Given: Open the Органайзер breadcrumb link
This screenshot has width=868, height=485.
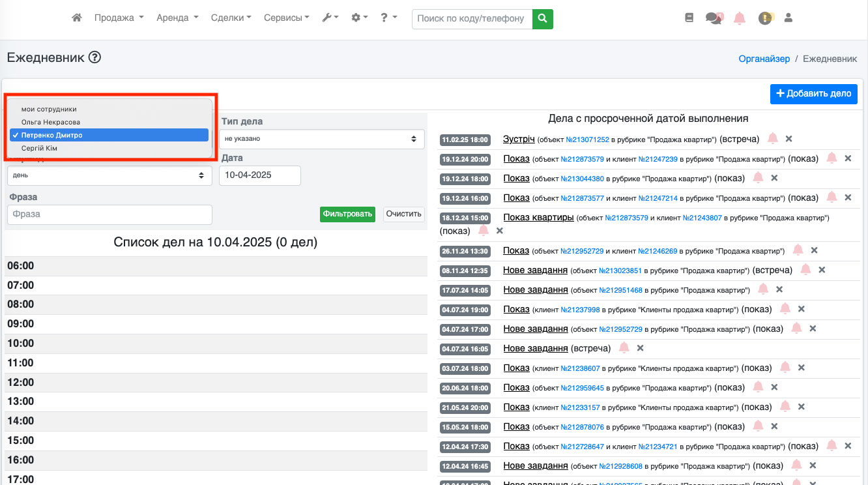Looking at the screenshot, I should 764,59.
